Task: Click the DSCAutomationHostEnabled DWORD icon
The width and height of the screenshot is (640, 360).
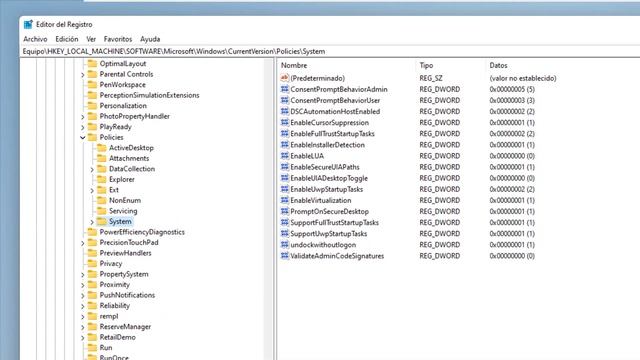Action: (x=284, y=111)
